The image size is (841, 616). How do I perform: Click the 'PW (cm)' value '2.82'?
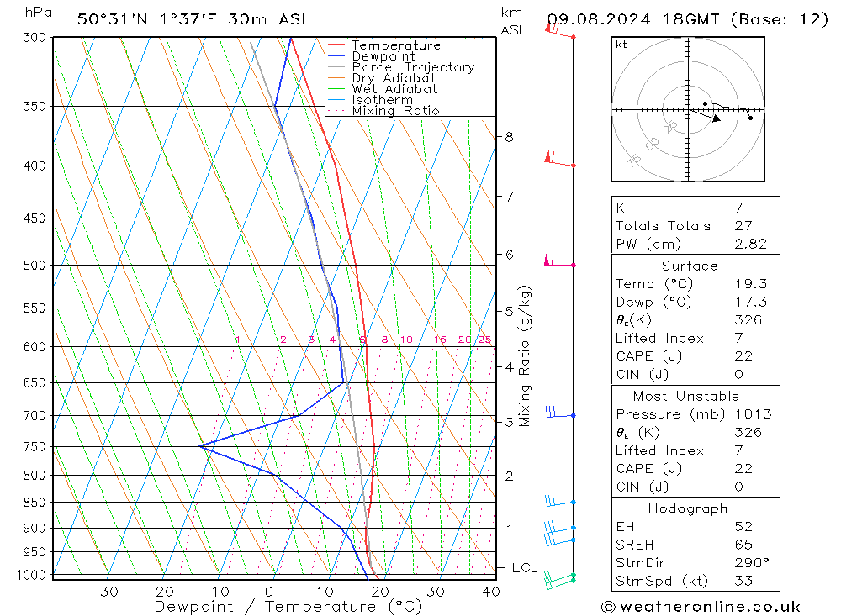pyautogui.click(x=751, y=244)
